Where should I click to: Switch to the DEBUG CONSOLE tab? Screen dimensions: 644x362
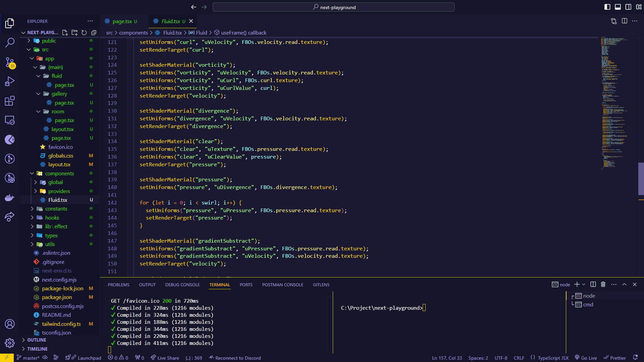(x=182, y=285)
